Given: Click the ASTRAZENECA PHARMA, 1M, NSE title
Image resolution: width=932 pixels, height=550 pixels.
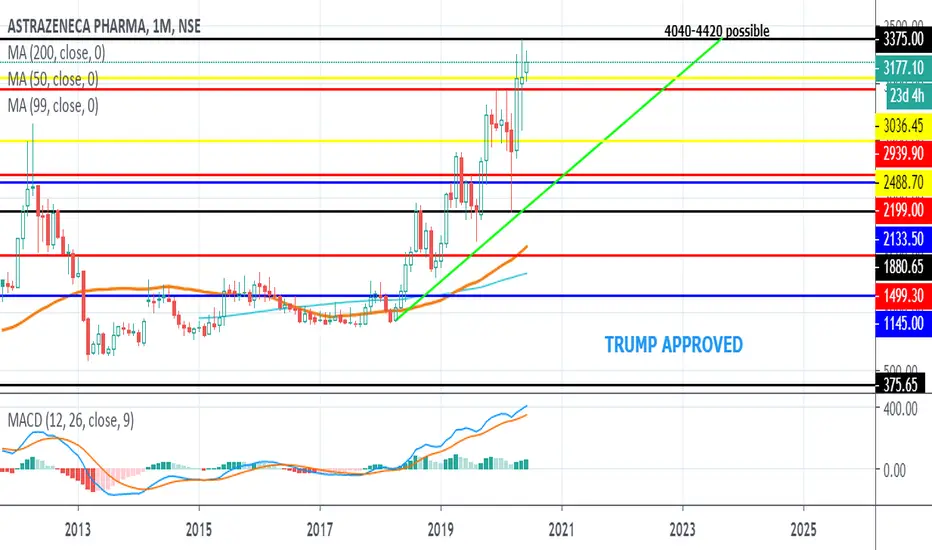Looking at the screenshot, I should (x=104, y=26).
